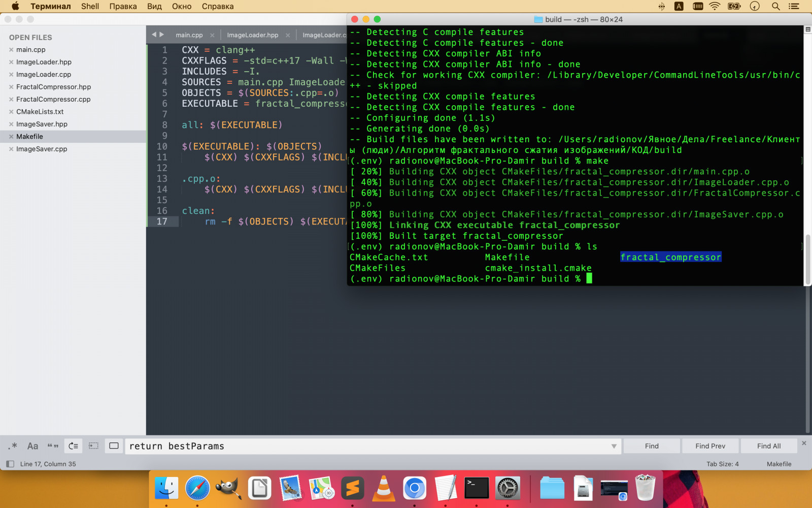This screenshot has width=812, height=508.
Task: Toggle whole word matching in find bar
Action: tap(53, 446)
